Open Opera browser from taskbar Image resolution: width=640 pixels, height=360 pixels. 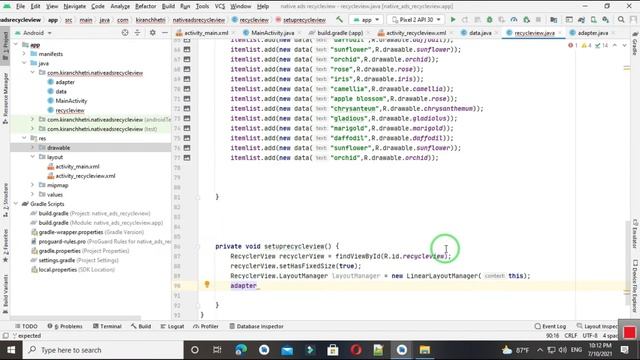356,350
